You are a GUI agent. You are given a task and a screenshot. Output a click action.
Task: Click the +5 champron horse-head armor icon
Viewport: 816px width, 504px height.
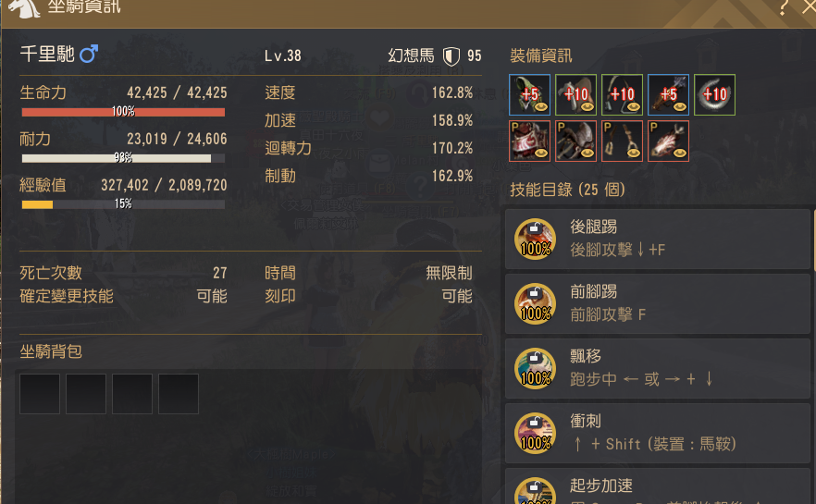pyautogui.click(x=668, y=94)
